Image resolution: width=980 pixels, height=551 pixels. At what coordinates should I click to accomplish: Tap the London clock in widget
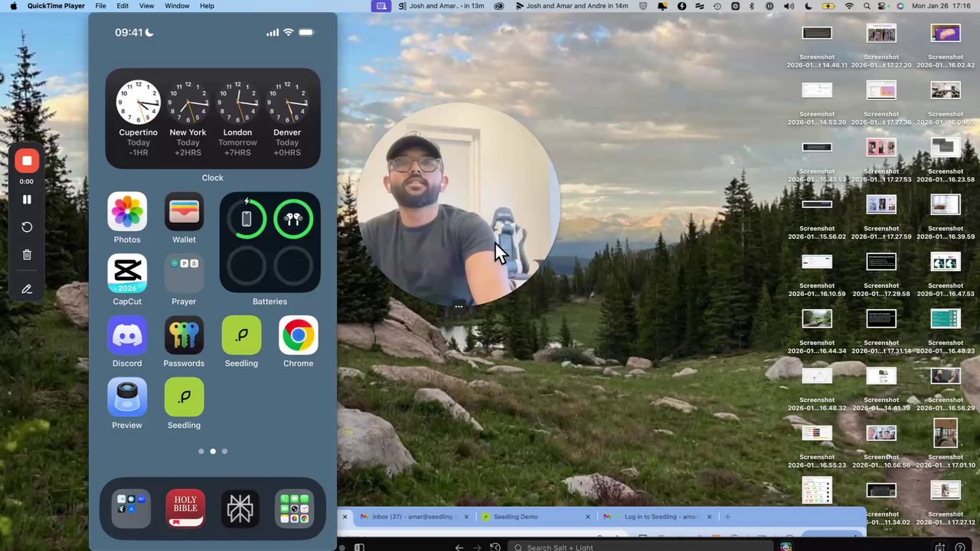point(237,102)
